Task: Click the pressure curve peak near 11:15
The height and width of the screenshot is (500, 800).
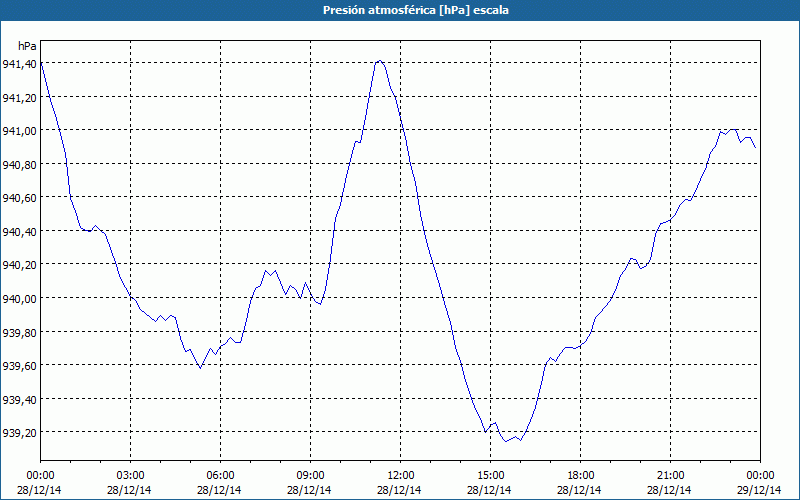Action: pos(379,61)
